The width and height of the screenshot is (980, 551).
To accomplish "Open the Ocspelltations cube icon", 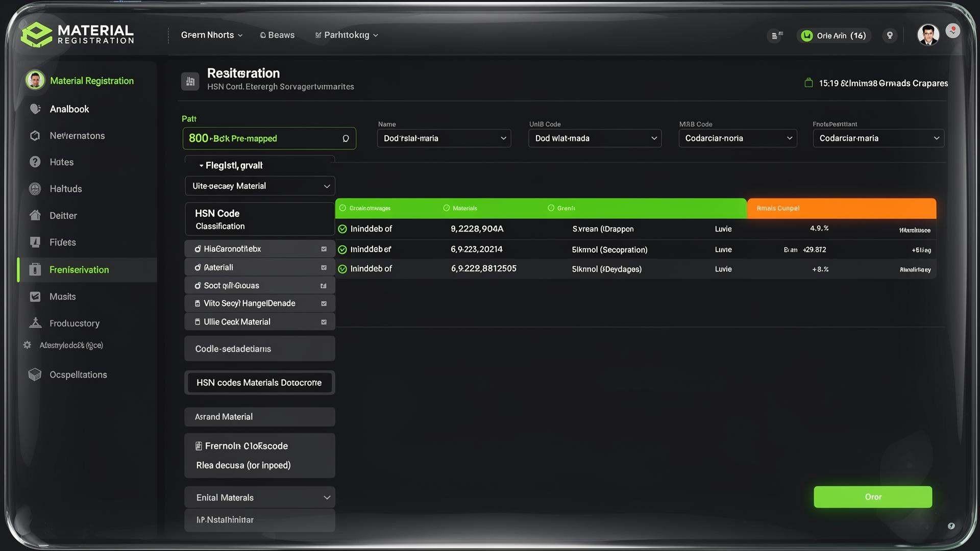I will point(35,374).
